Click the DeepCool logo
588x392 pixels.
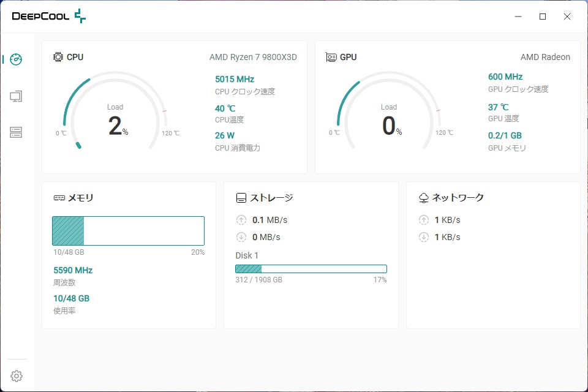49,17
